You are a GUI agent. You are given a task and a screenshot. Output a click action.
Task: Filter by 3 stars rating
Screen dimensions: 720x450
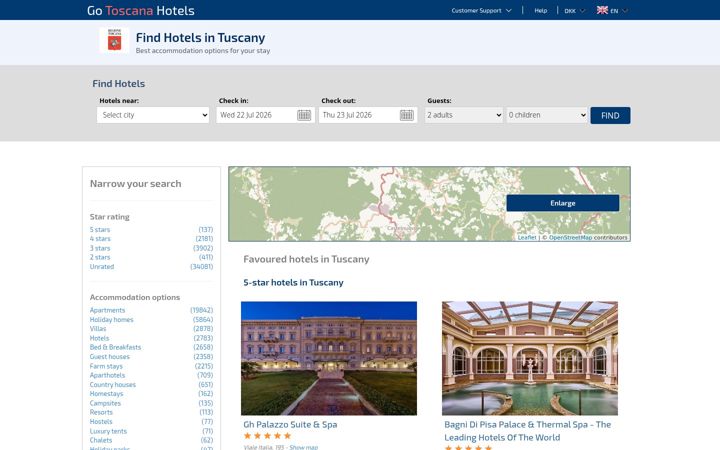[x=100, y=248]
